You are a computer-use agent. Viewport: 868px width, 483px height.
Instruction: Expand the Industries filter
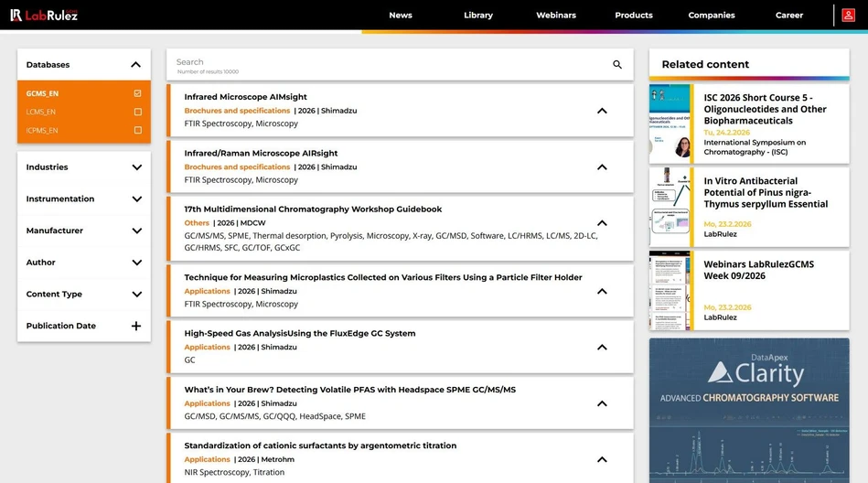[136, 167]
